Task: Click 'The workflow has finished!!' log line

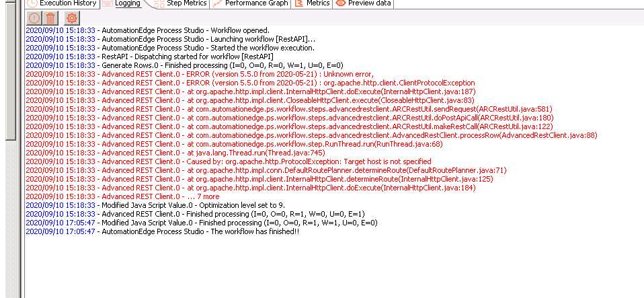Action: [x=162, y=231]
